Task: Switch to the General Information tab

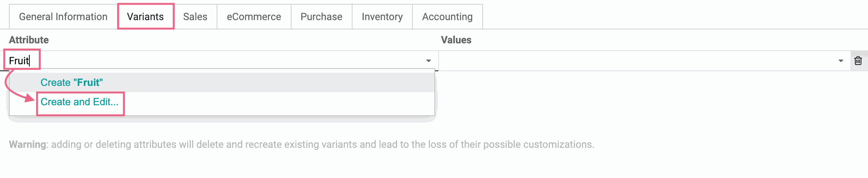Action: 63,17
